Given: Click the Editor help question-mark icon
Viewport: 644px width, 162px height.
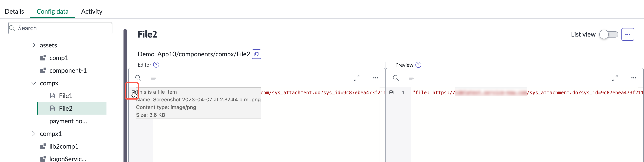Looking at the screenshot, I should pos(156,65).
